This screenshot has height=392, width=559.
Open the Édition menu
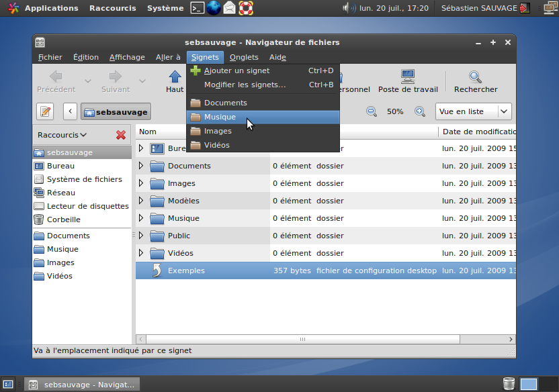(86, 57)
